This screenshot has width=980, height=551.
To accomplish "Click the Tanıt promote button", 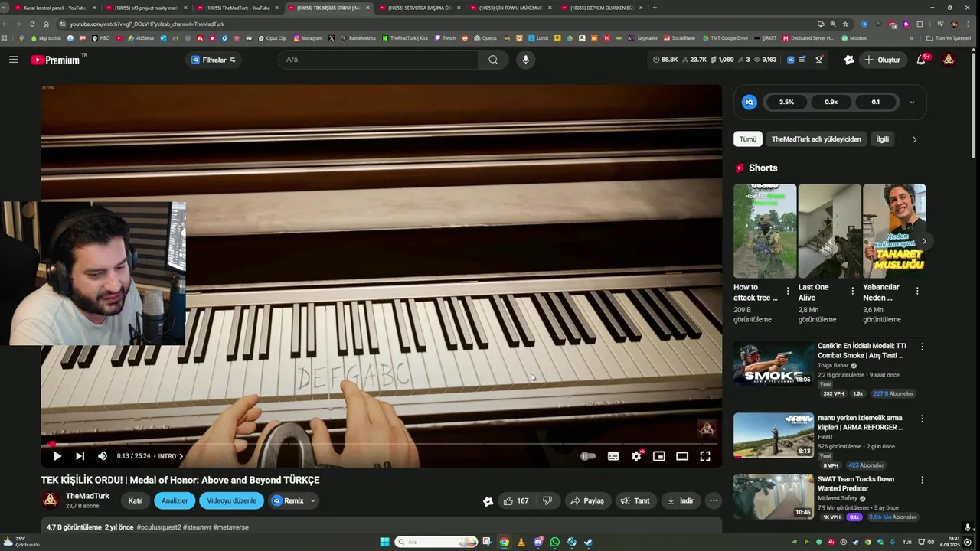I will pos(635,501).
